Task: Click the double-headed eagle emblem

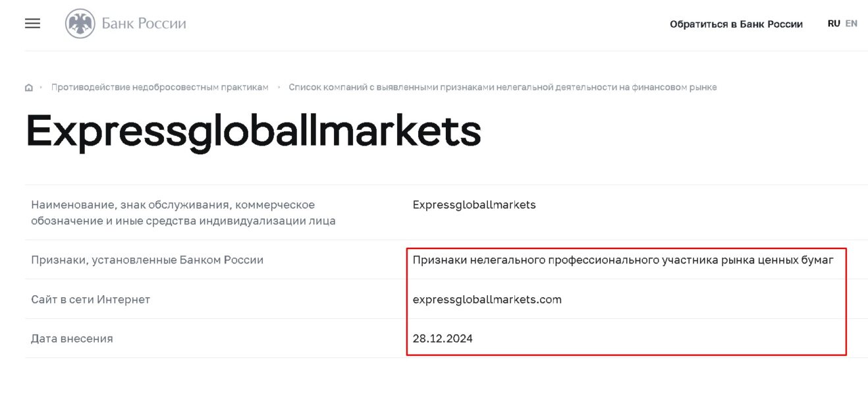Action: click(80, 22)
